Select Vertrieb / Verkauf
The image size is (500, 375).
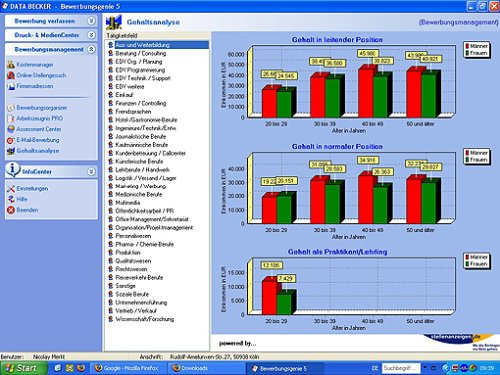(136, 311)
